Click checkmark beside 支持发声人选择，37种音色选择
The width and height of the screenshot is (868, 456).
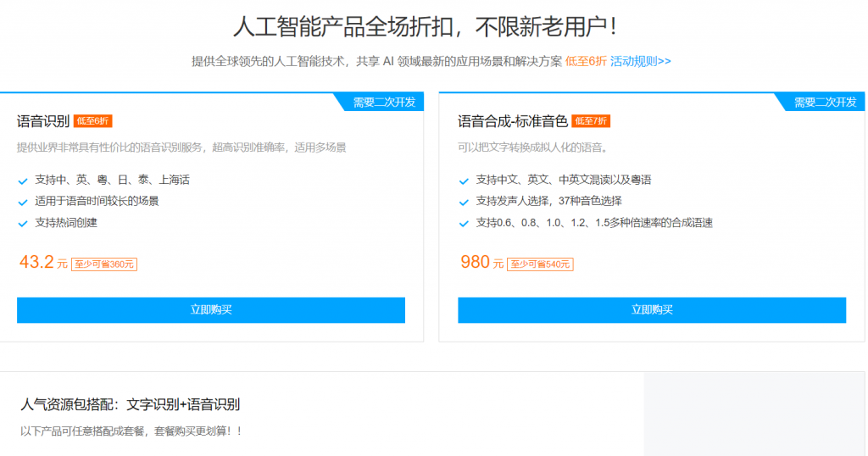tap(464, 203)
